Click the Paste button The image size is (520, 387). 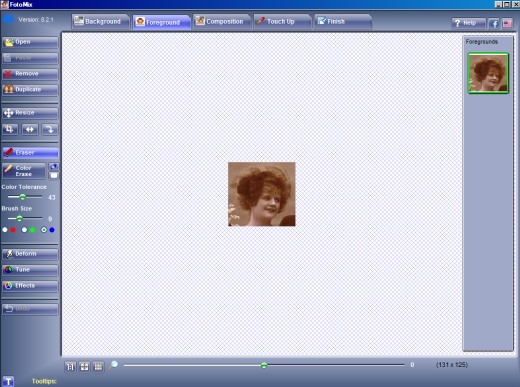30,58
